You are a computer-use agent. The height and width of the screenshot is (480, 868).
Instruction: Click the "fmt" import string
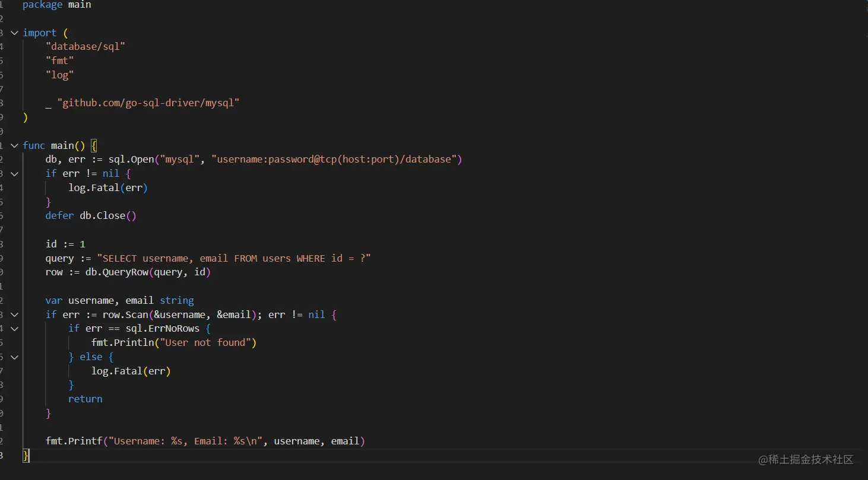tap(60, 61)
